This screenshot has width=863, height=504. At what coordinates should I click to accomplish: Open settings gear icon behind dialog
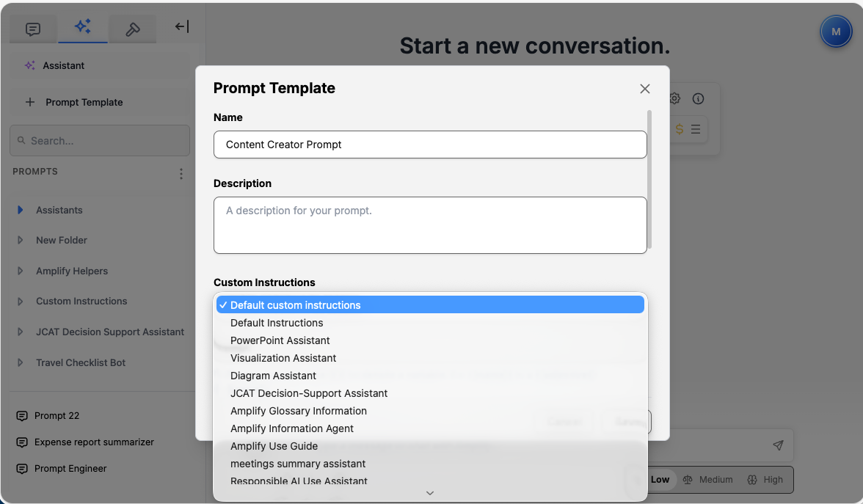point(675,98)
